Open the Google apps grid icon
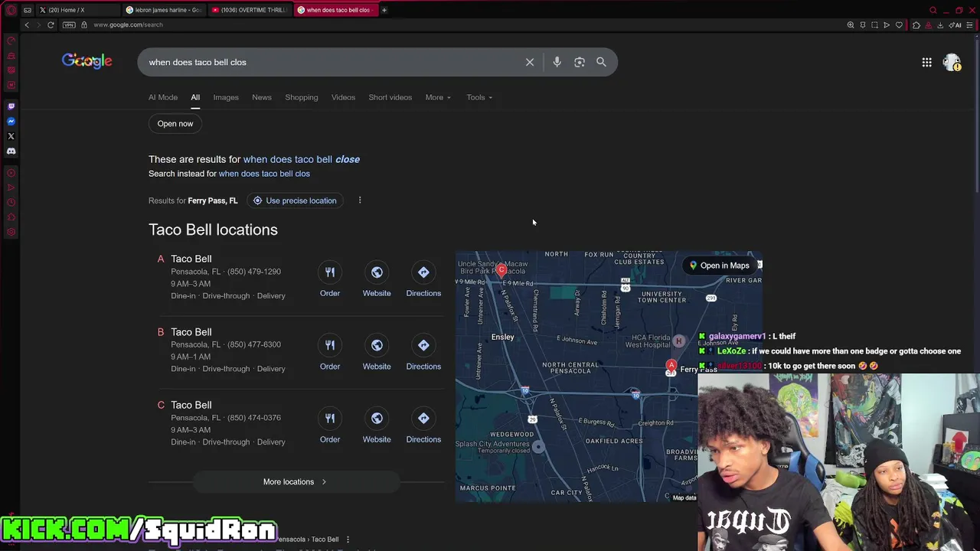 pos(926,62)
